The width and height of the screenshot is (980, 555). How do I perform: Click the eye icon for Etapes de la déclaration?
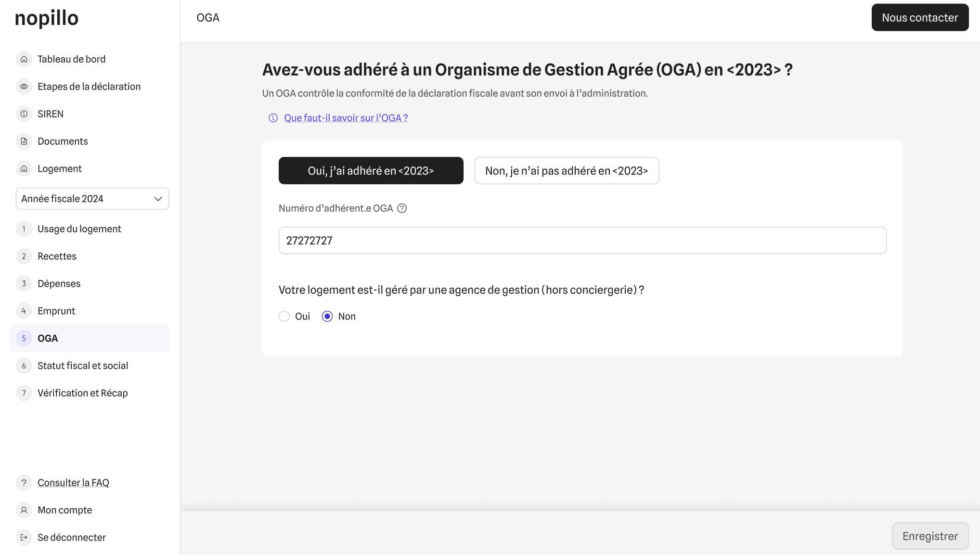click(x=24, y=87)
